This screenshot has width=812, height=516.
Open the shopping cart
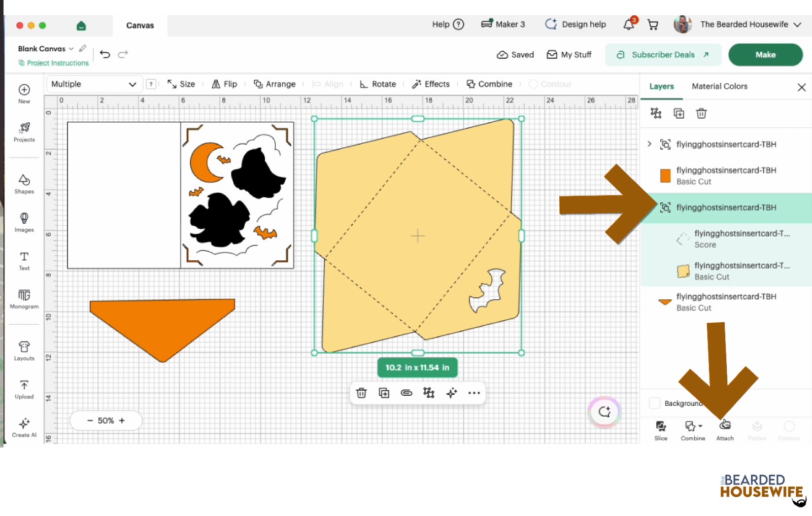[653, 24]
